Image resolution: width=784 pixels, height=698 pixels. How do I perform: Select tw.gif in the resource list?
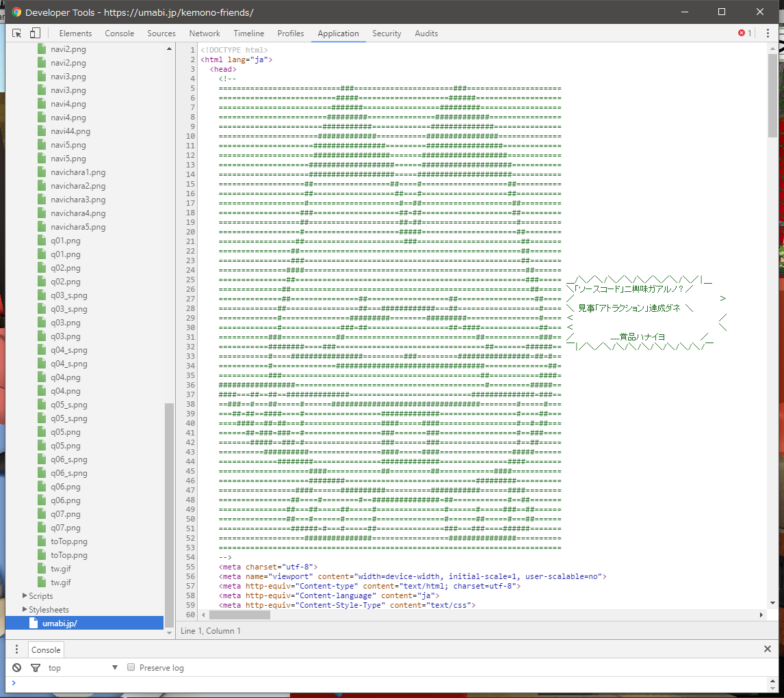(60, 569)
